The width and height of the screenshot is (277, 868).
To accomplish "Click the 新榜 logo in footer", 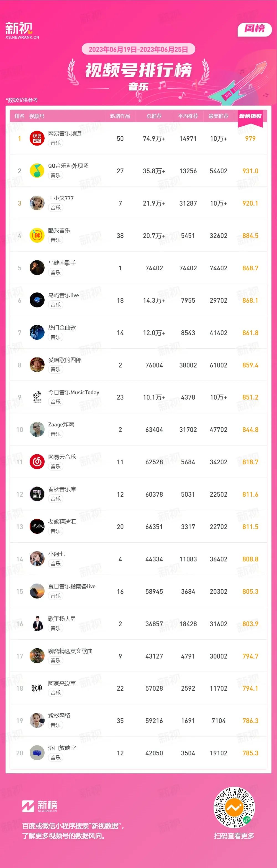I will 40,806.
